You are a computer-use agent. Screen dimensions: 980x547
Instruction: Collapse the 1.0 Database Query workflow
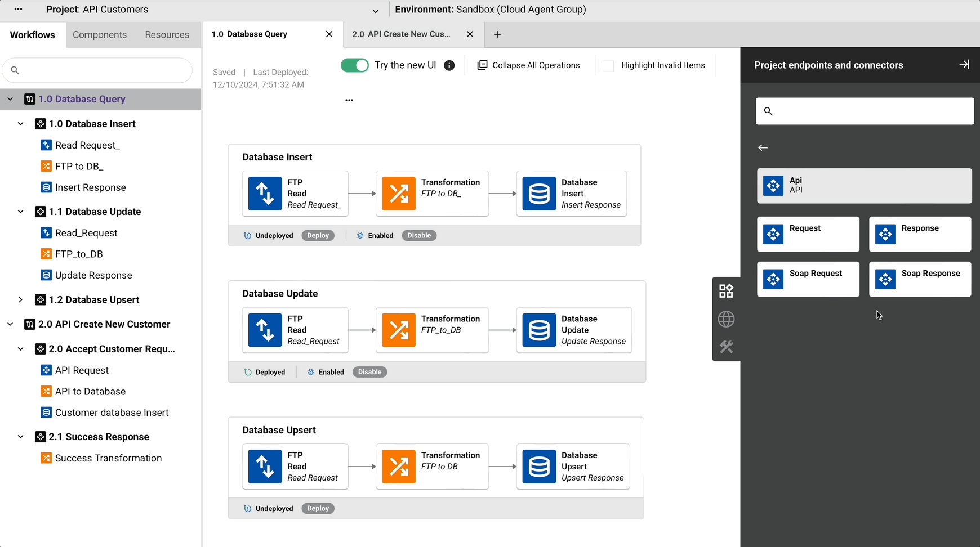(10, 99)
